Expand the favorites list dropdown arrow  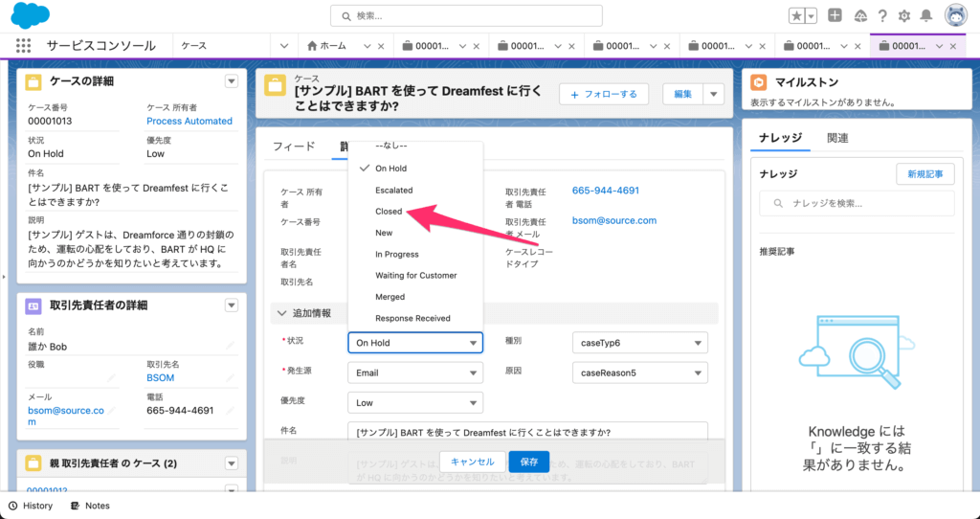click(812, 16)
